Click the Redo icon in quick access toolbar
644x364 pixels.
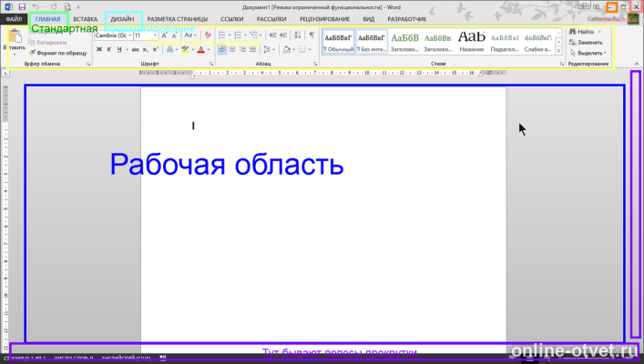[54, 7]
